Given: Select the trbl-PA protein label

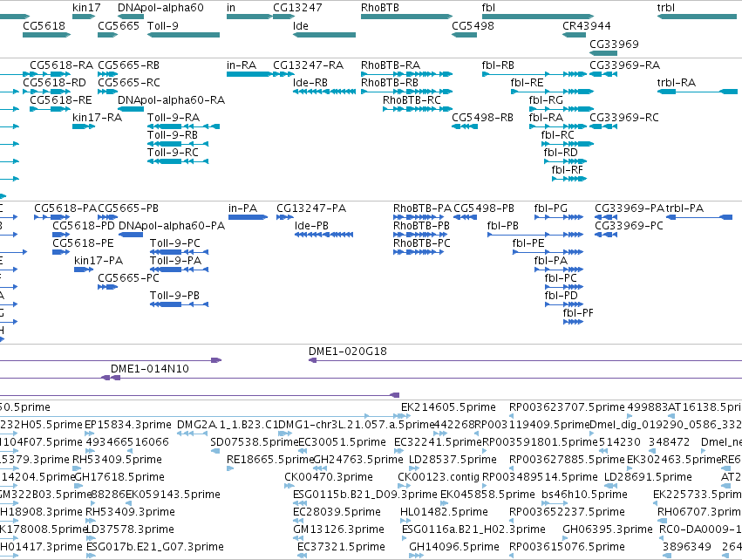Looking at the screenshot, I should click(x=684, y=208).
